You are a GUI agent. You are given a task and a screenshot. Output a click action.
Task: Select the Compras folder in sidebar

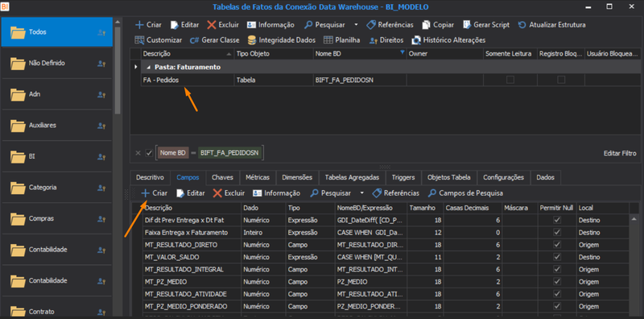click(56, 218)
